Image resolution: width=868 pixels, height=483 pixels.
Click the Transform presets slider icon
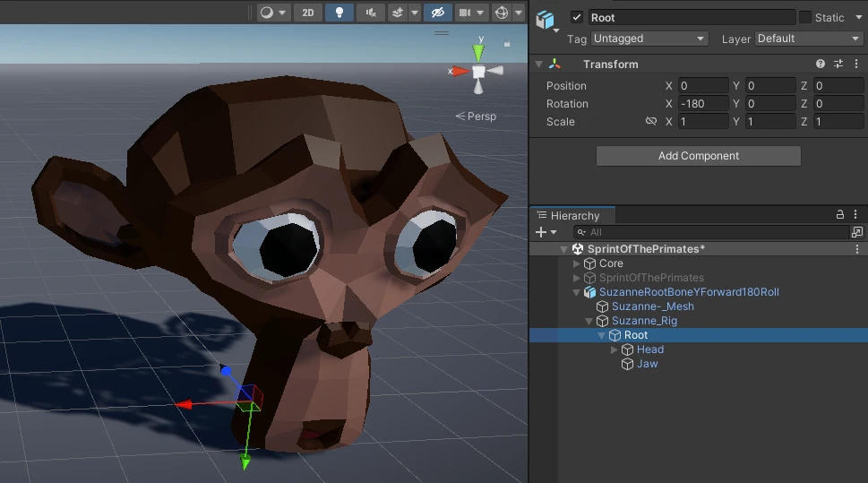pyautogui.click(x=838, y=64)
